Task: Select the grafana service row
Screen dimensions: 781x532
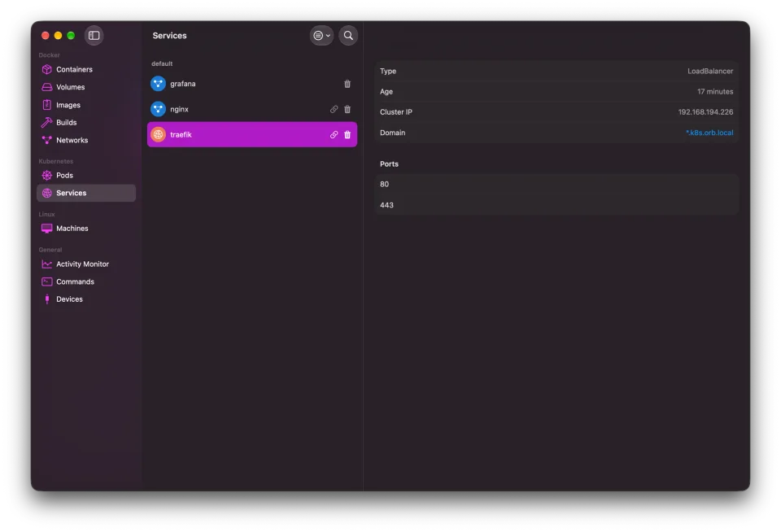Action: click(252, 84)
